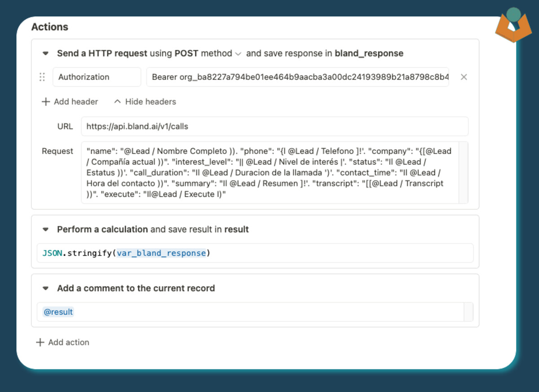Click the plus icon for Add header

(x=45, y=102)
